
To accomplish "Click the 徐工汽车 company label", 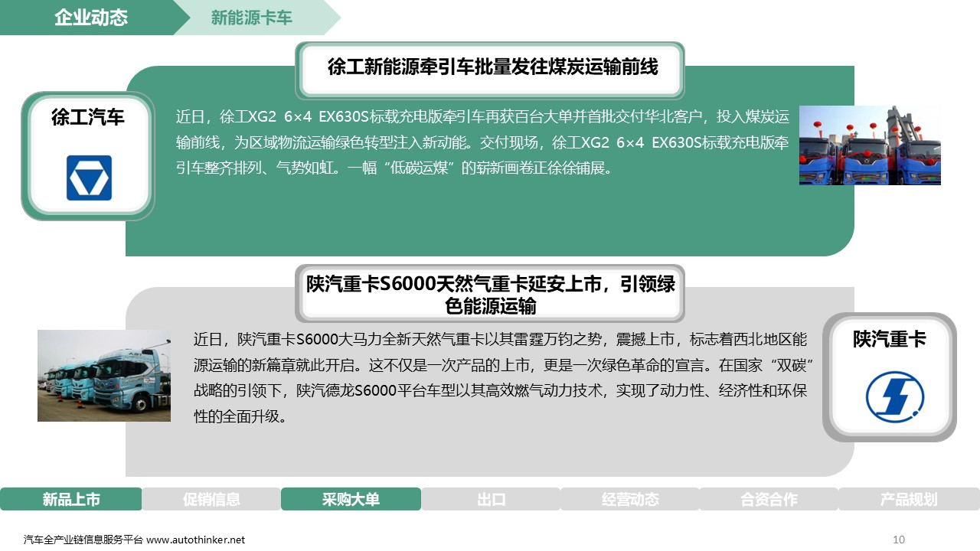I will (x=88, y=117).
